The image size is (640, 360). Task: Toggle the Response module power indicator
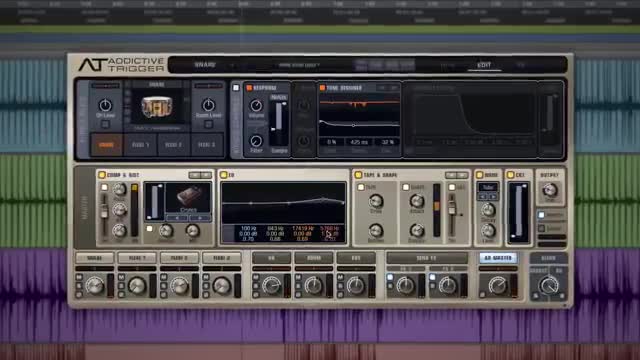(x=249, y=88)
